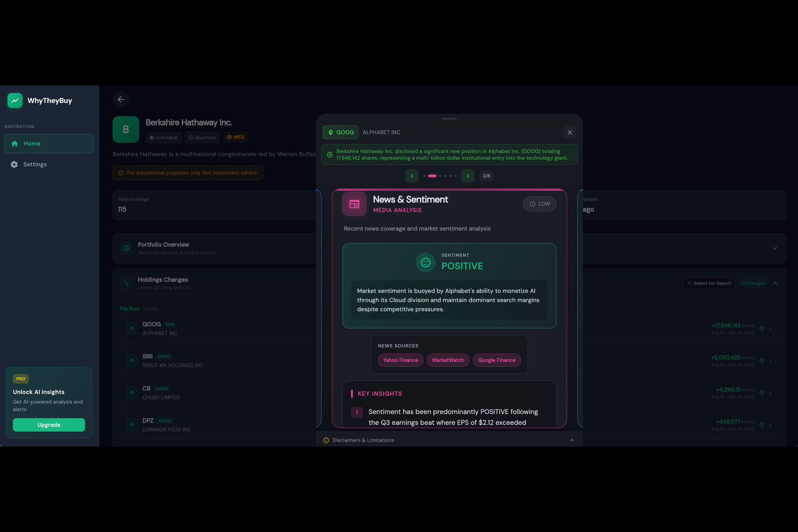Jump to the first card pagination dot
The height and width of the screenshot is (532, 798).
[x=424, y=176]
